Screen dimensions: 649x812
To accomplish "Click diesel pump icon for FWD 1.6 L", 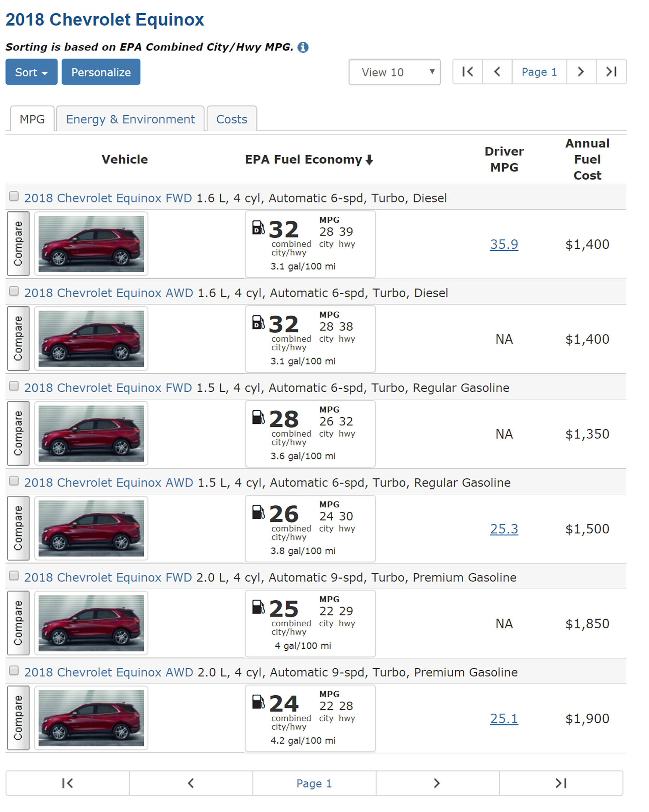I will point(258,228).
